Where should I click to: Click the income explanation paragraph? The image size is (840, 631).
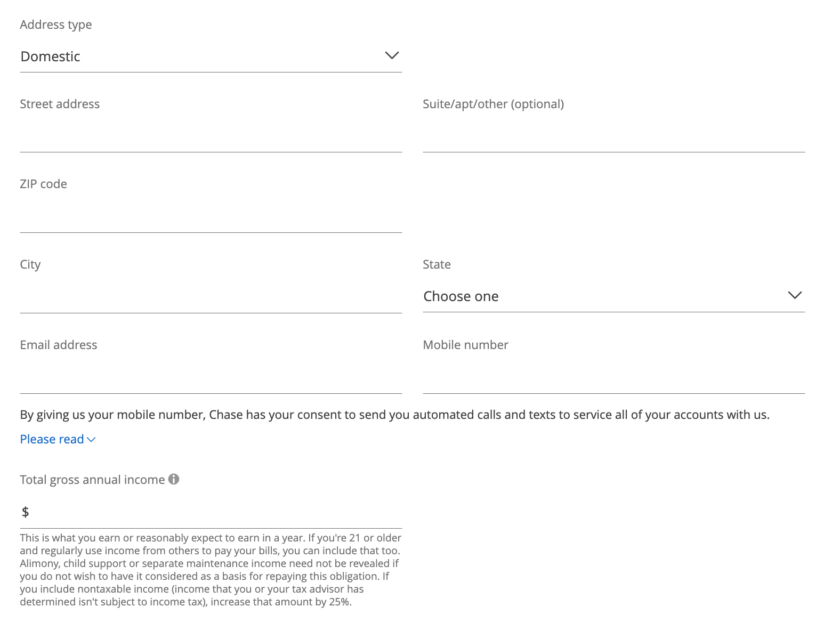tap(211, 570)
